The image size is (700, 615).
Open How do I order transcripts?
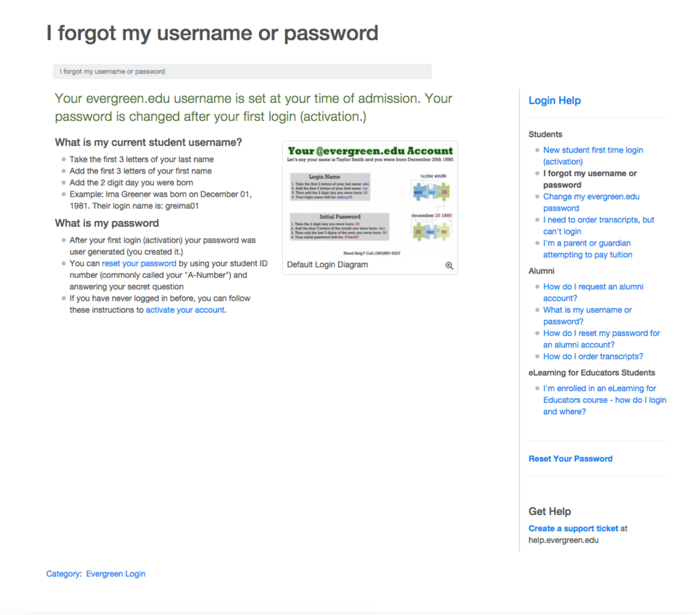click(x=593, y=356)
